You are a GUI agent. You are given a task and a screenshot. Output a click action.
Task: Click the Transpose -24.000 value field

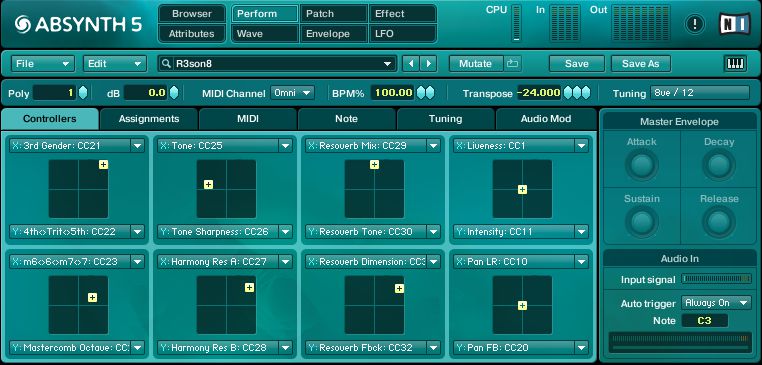click(x=539, y=92)
